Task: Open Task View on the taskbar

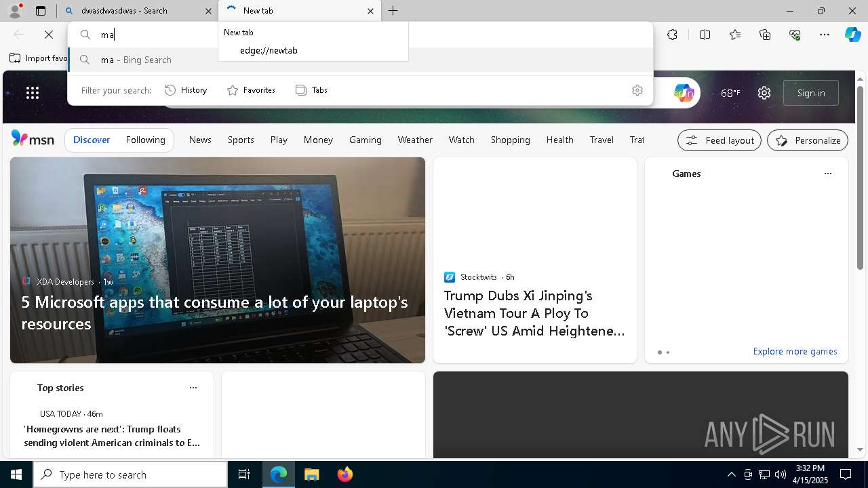Action: click(x=244, y=474)
